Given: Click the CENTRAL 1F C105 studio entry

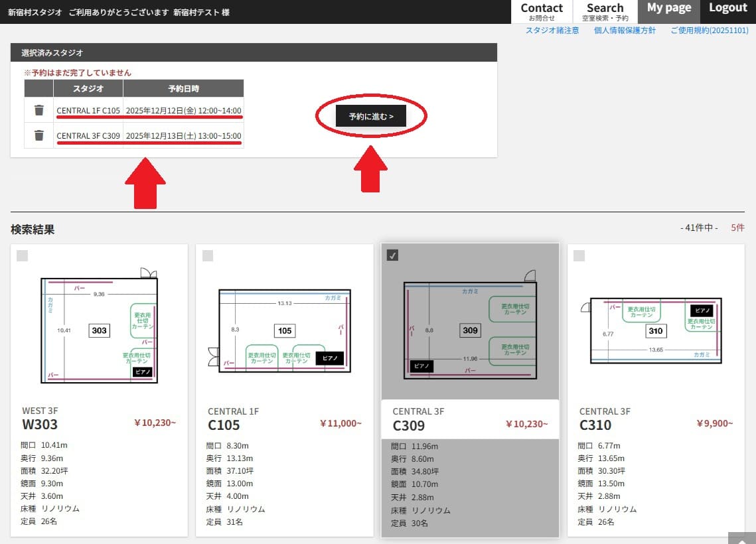Looking at the screenshot, I should 88,110.
